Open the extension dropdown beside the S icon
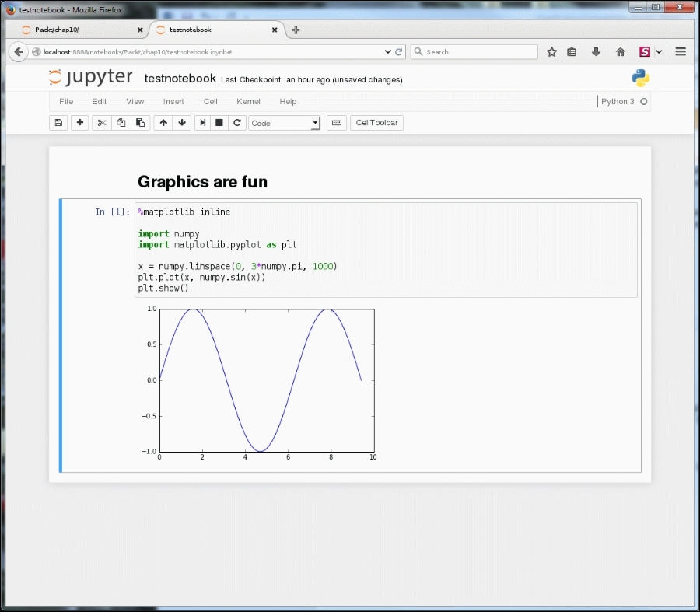The image size is (700, 612). 658,51
